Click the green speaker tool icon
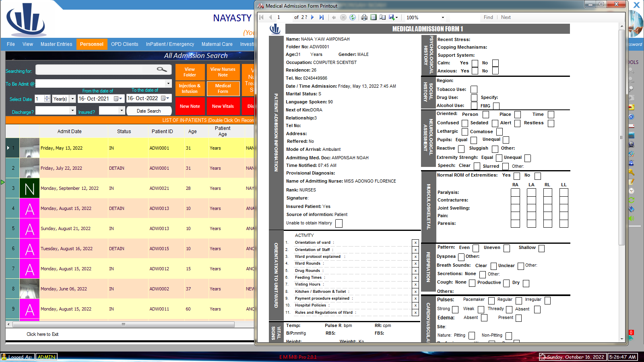Viewport: 644px width, 362px height. tap(631, 218)
